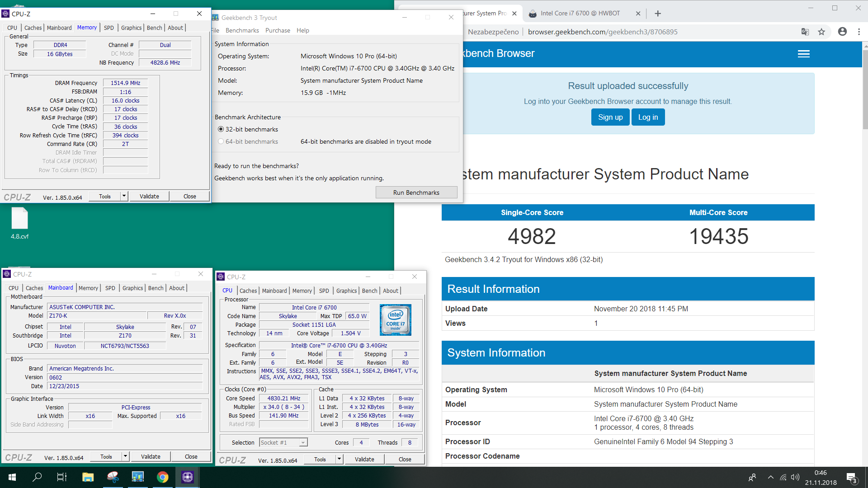Open the Help menu in Geekbench
This screenshot has height=488, width=868.
point(303,31)
